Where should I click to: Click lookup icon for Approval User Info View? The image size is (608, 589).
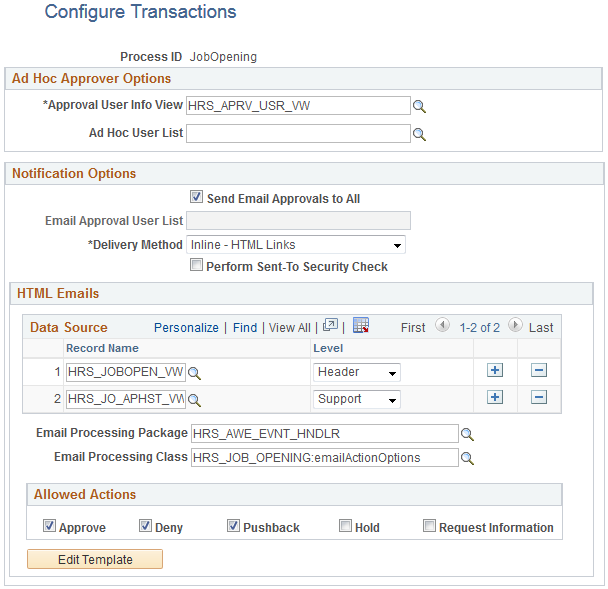click(420, 106)
